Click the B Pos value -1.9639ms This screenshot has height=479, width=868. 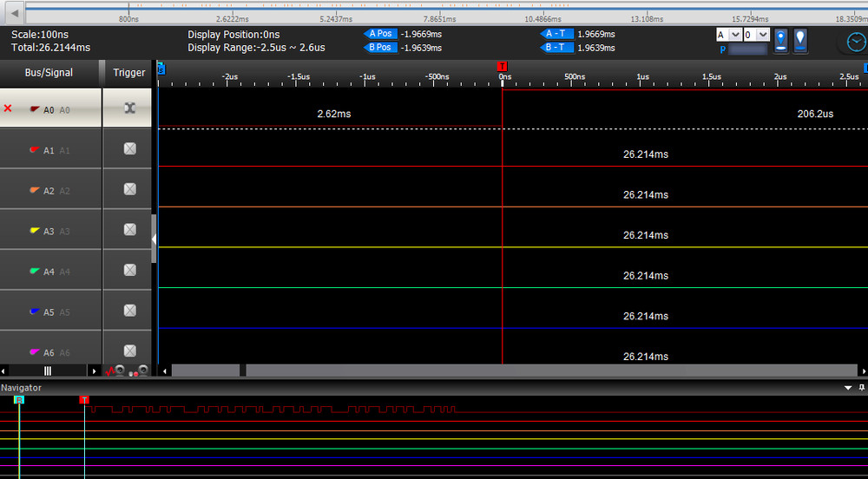point(421,48)
